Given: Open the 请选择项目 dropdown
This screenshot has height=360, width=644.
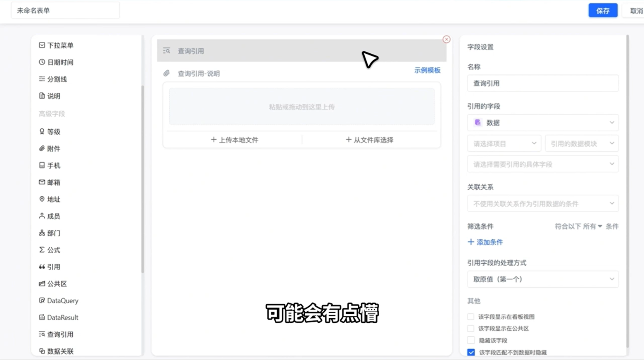Looking at the screenshot, I should click(505, 143).
